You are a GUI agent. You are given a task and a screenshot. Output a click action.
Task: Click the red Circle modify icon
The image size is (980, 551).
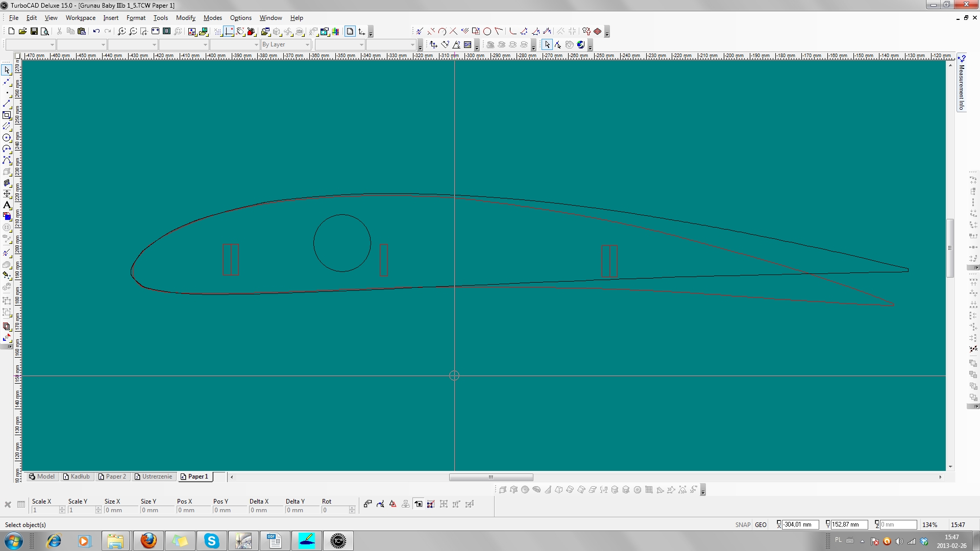(x=487, y=31)
